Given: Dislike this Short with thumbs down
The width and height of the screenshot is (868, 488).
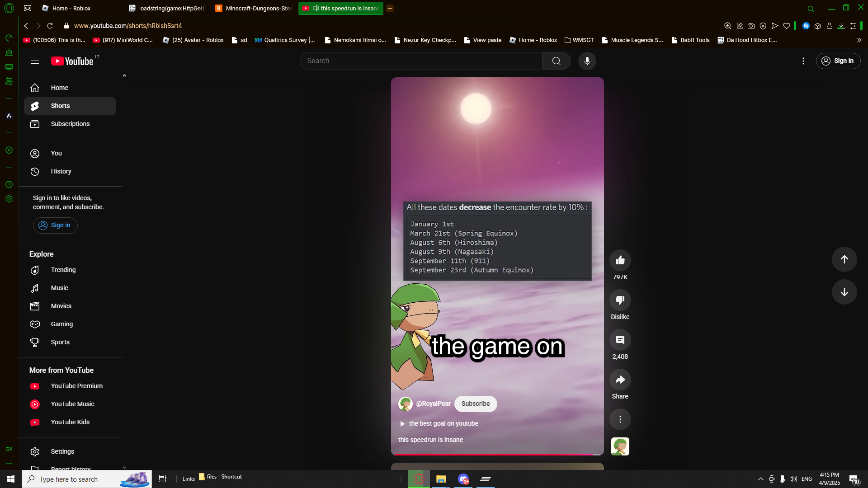Looking at the screenshot, I should 620,300.
